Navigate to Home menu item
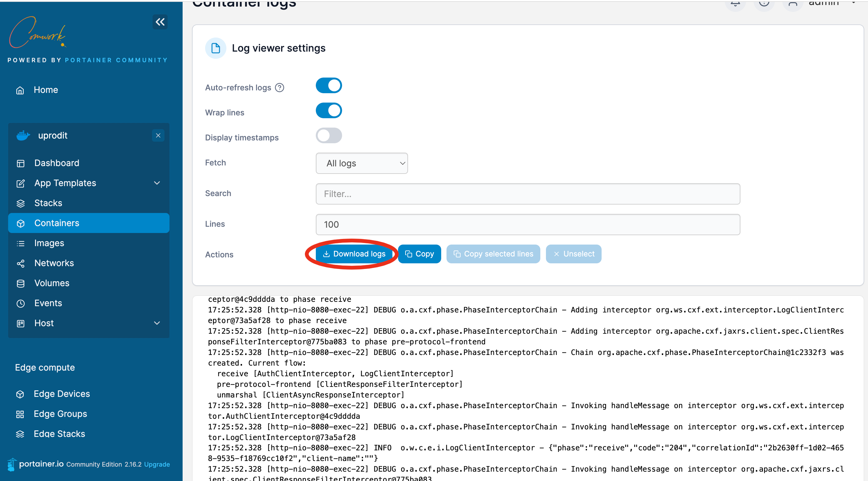Viewport: 868px width, 481px height. pyautogui.click(x=46, y=89)
